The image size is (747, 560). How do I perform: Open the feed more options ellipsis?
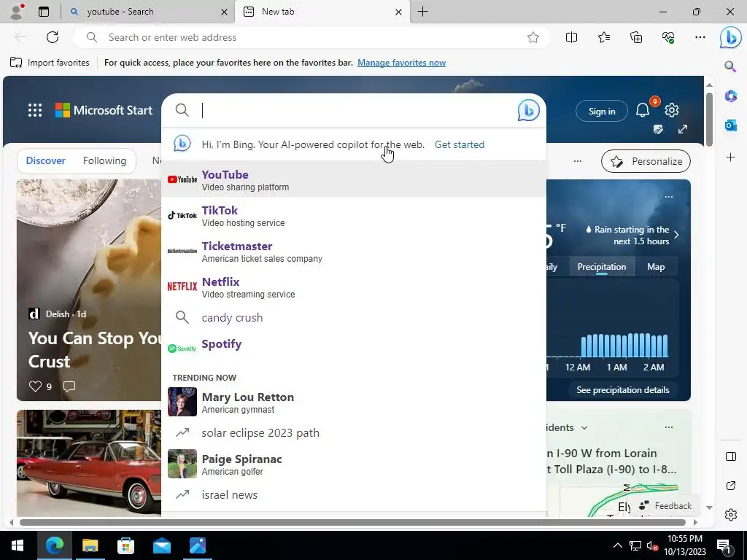click(578, 161)
